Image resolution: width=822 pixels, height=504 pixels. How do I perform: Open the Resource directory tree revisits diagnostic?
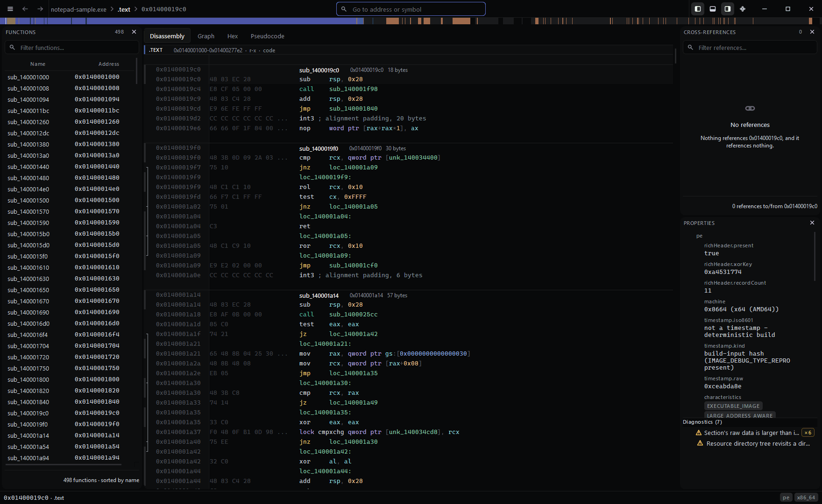click(x=758, y=443)
